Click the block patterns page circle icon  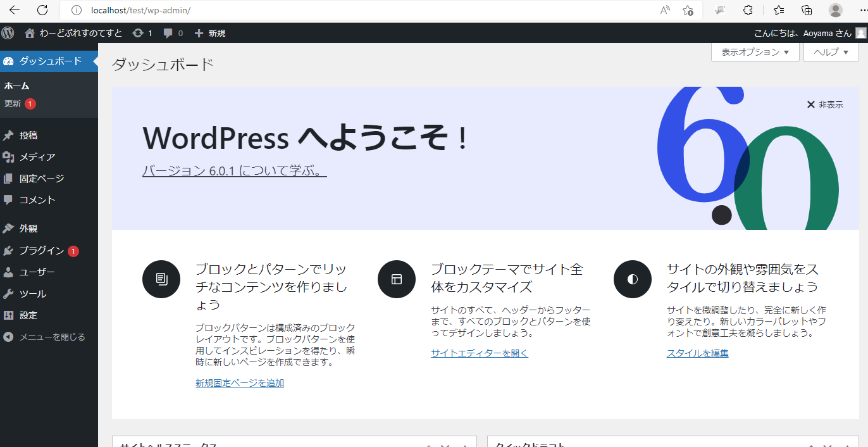[x=161, y=279]
